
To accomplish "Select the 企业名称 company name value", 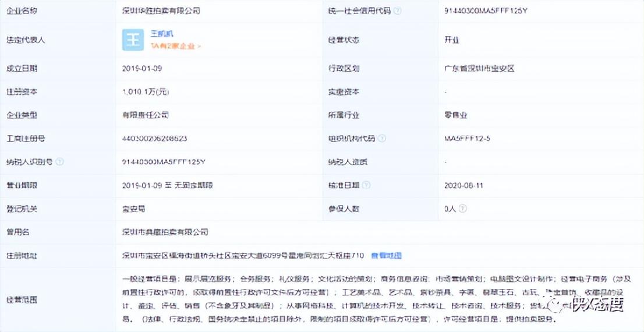I will pos(161,11).
